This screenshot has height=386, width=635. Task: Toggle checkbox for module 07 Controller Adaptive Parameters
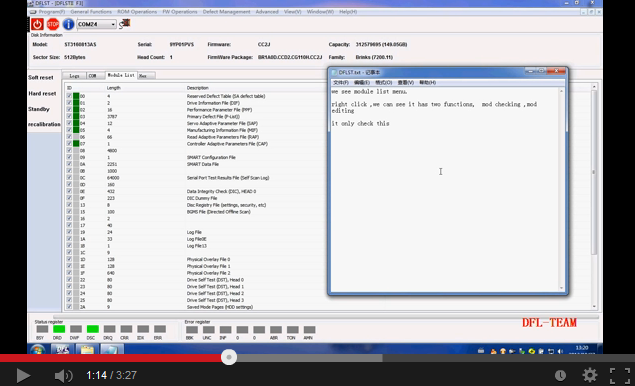click(x=69, y=144)
